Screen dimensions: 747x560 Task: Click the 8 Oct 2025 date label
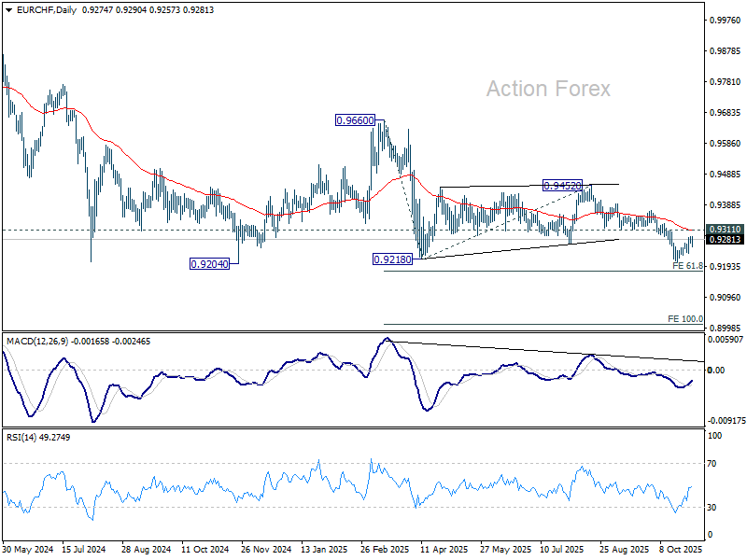(681, 549)
